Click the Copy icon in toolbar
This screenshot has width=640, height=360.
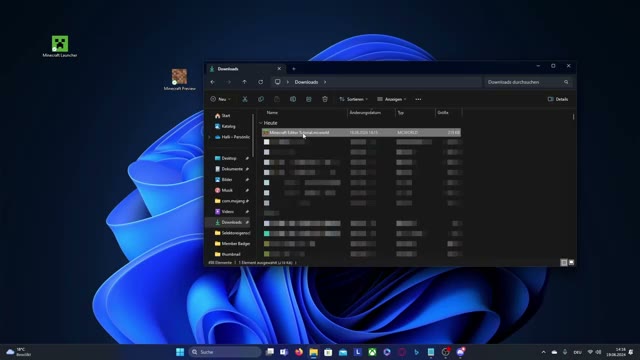[260, 99]
